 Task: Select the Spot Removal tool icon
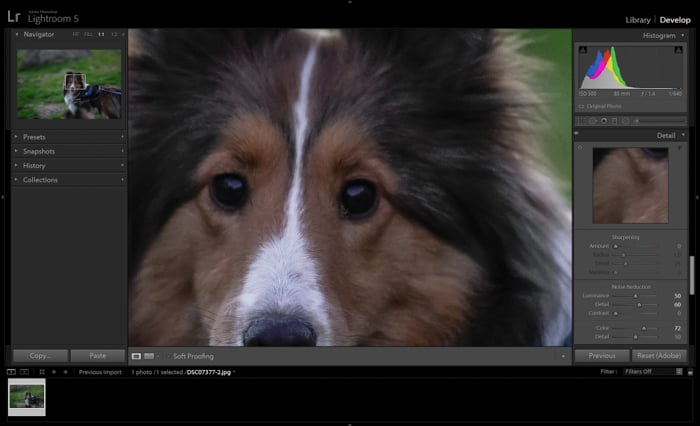click(x=593, y=121)
